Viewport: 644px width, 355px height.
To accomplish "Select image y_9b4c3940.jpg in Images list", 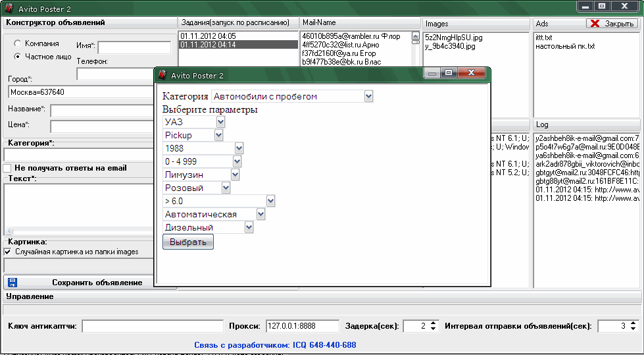I will click(x=450, y=46).
